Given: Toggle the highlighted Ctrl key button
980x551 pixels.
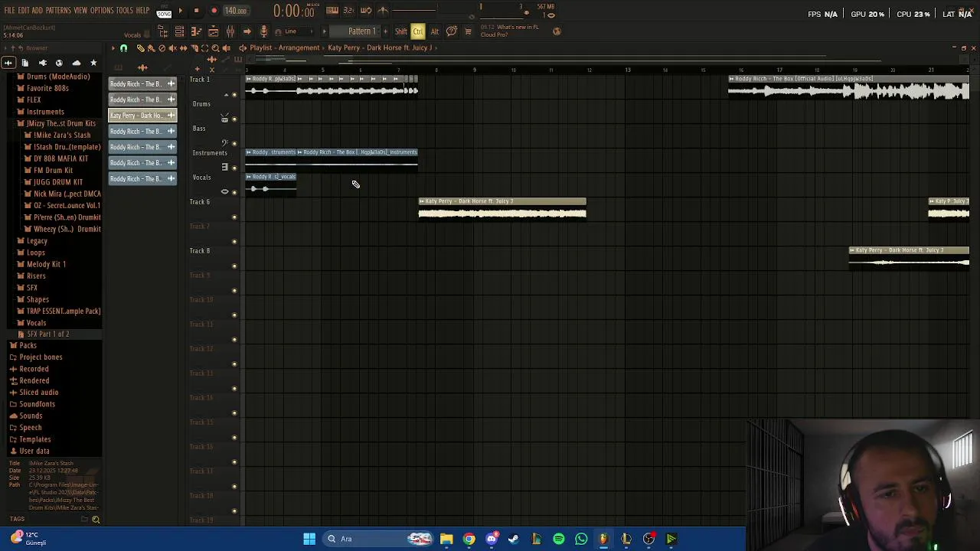Looking at the screenshot, I should tap(418, 31).
